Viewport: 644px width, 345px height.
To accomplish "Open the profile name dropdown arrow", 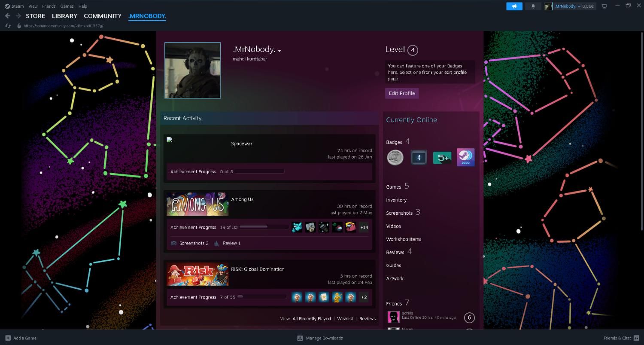I will coord(279,51).
